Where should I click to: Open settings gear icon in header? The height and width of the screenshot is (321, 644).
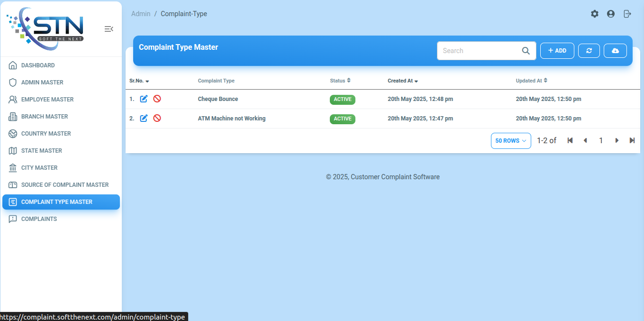594,14
